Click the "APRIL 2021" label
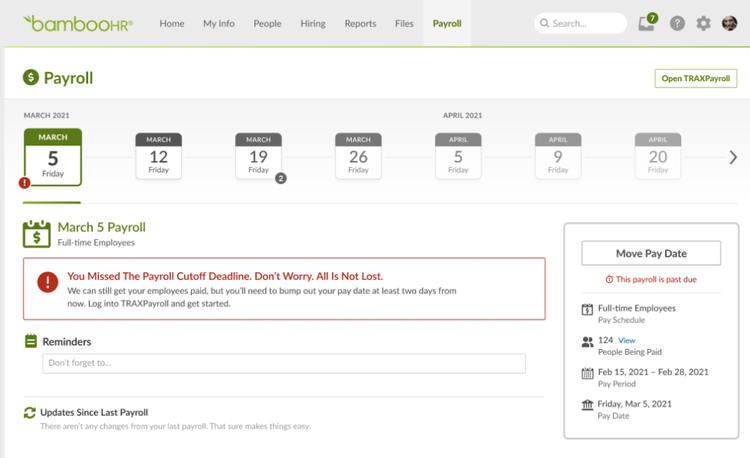Screen dimensions: 750x458 pyautogui.click(x=462, y=115)
